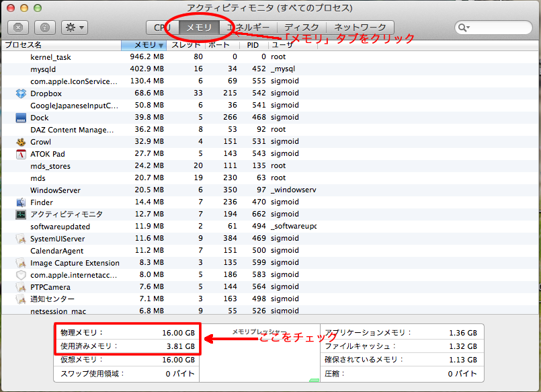541x392 pixels.
Task: Switch to the エネルギー tab
Action: [x=248, y=28]
